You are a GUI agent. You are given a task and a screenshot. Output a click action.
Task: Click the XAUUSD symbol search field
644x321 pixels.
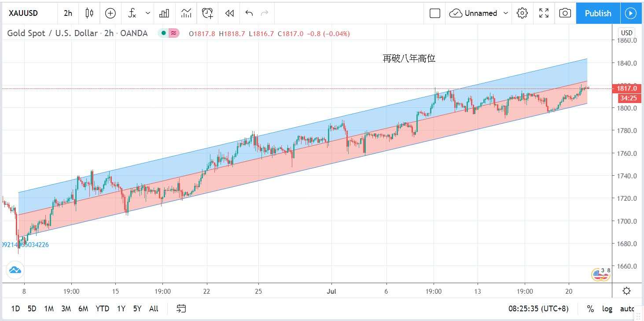[23, 13]
